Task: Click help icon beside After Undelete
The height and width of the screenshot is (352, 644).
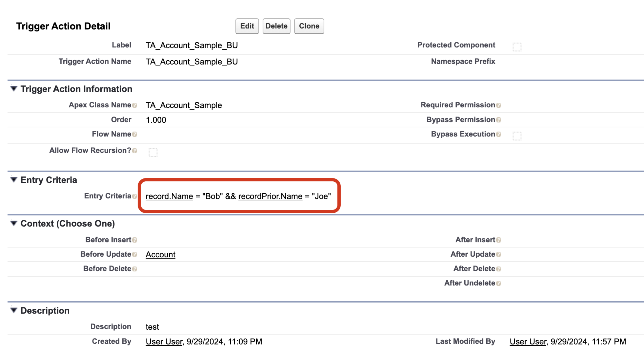Action: 498,283
